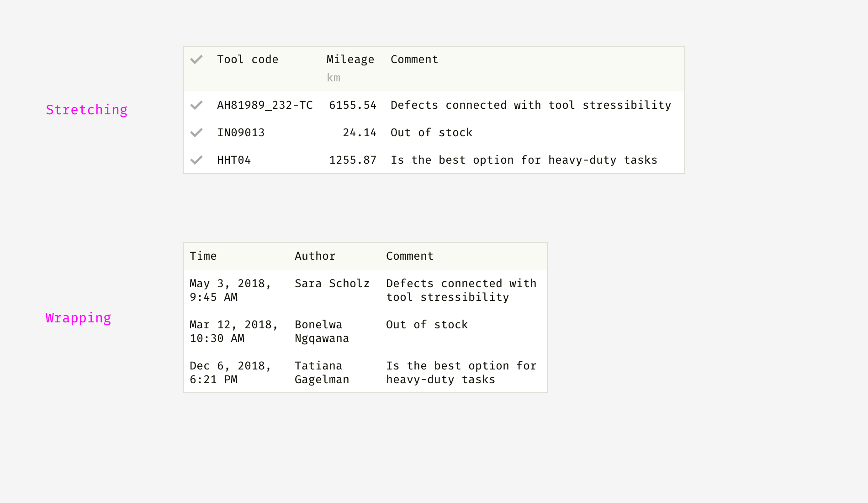Select the Sara Scholz author cell
This screenshot has height=503, width=868.
point(332,284)
